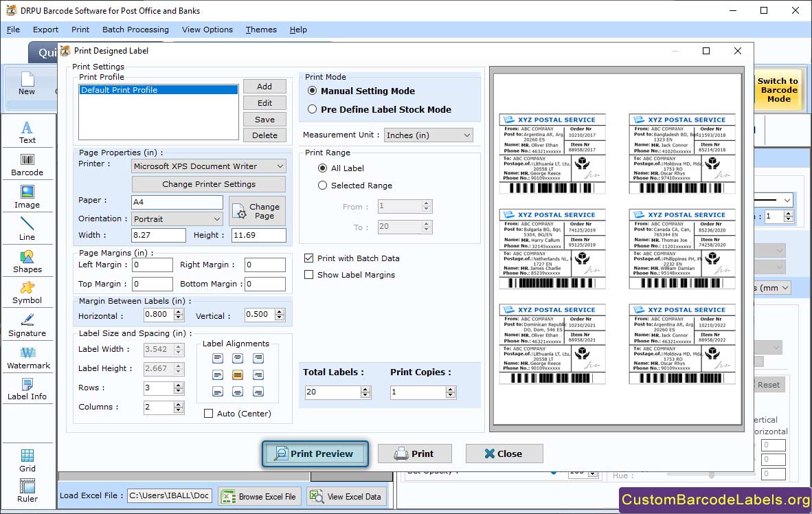The image size is (812, 514).
Task: Align label bottom-center in Label Alignments
Action: [238, 392]
